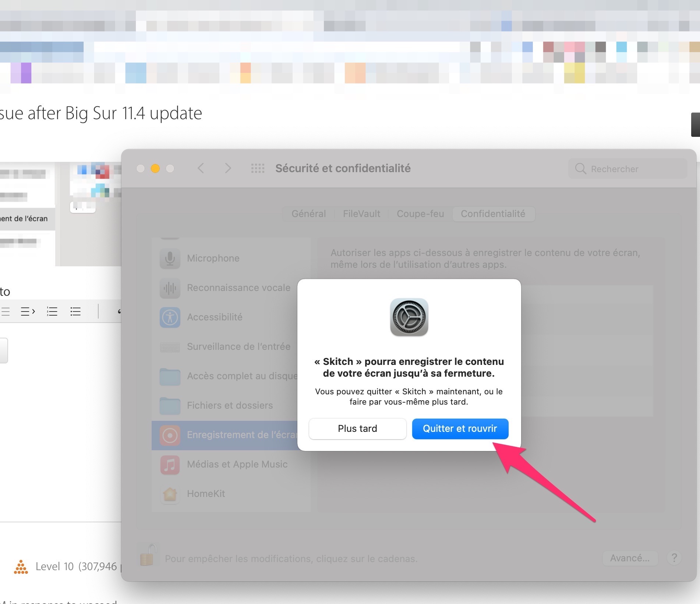Click the padlock to prevent changes
This screenshot has width=700, height=604.
148,555
